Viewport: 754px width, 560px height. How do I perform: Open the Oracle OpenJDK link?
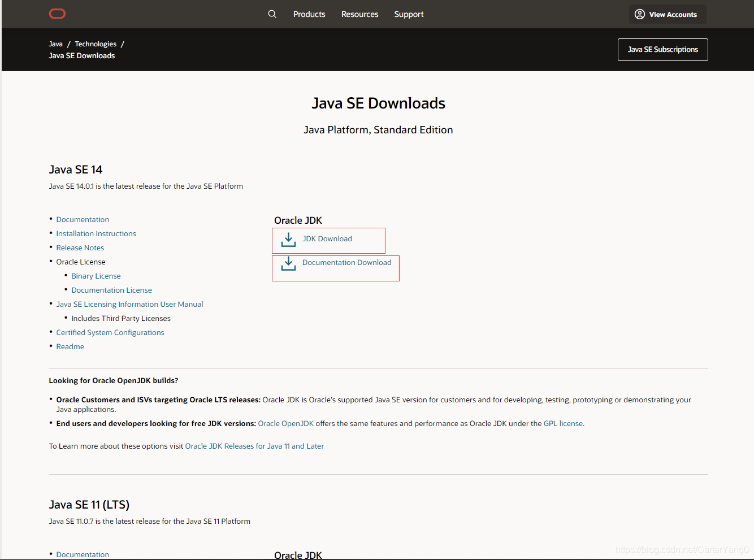(286, 423)
